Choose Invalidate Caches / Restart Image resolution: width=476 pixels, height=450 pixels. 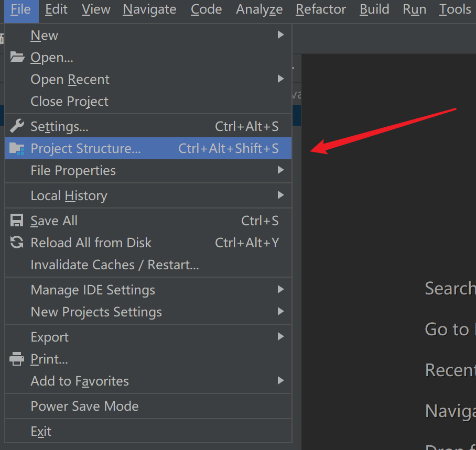click(115, 265)
